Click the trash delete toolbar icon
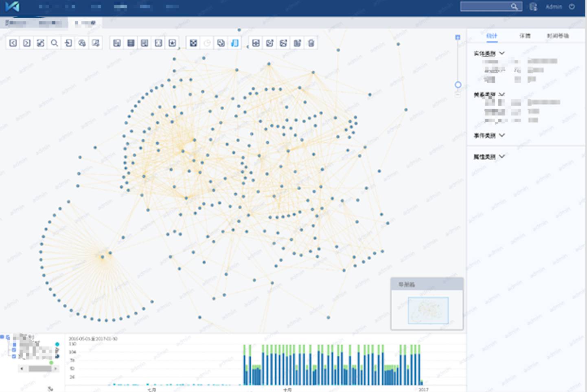This screenshot has height=392, width=587. [x=311, y=43]
